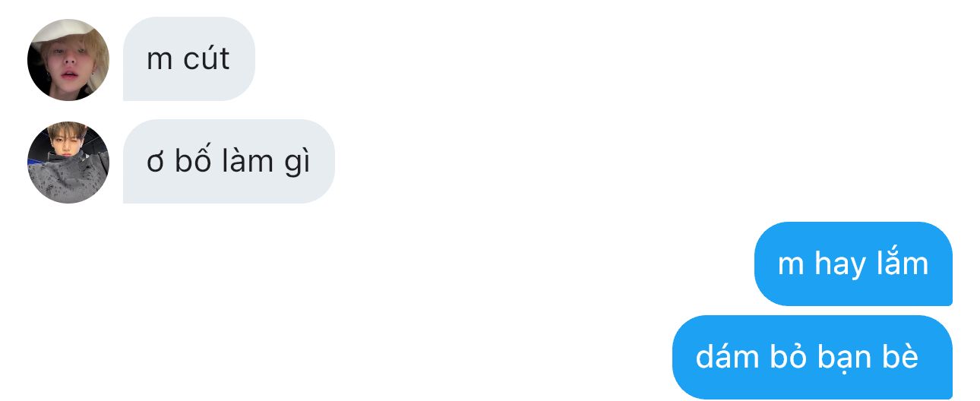Viewport: 980px width, 401px height.
Task: Click the word 'bè' in last message
Action: (904, 356)
